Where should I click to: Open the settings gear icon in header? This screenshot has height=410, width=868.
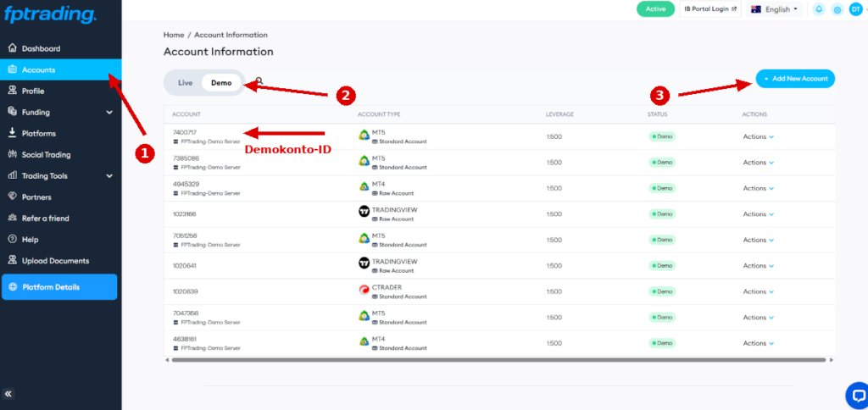(x=837, y=9)
